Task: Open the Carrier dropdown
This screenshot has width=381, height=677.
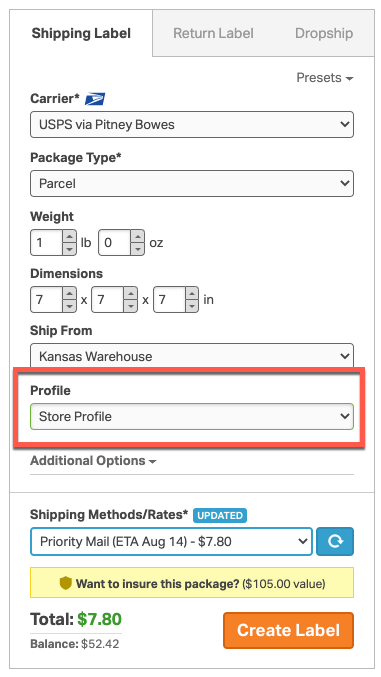Action: 192,124
